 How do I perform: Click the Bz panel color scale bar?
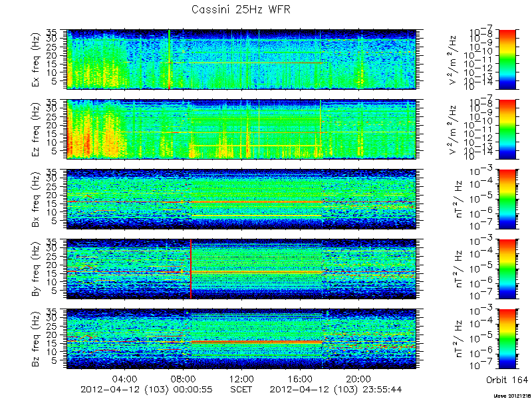tap(507, 338)
